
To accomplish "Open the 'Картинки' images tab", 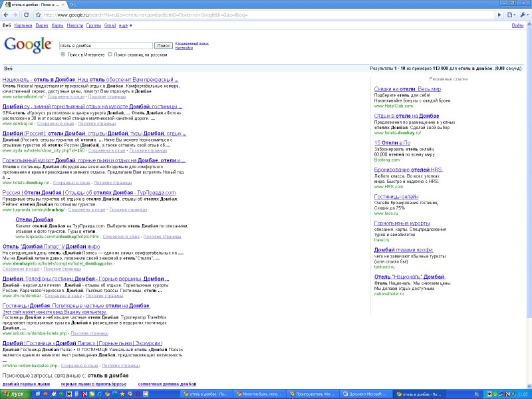I will [23, 25].
